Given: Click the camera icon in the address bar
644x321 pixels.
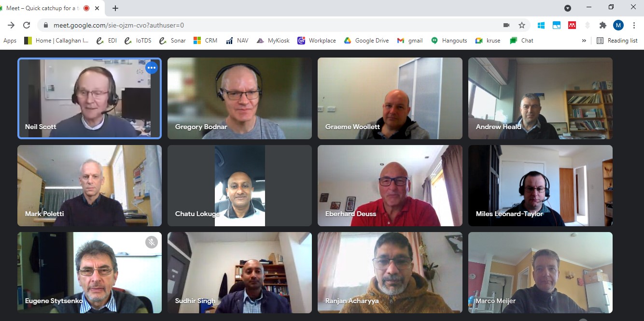Looking at the screenshot, I should 506,25.
